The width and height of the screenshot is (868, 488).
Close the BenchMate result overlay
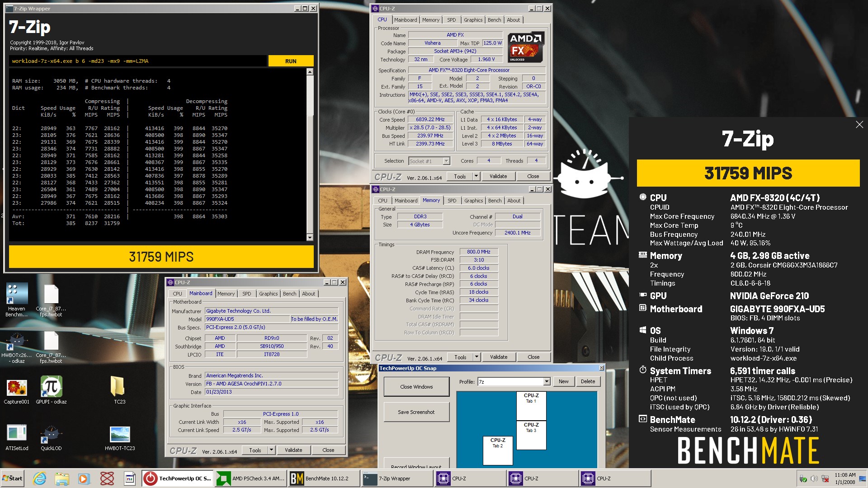pos(859,125)
